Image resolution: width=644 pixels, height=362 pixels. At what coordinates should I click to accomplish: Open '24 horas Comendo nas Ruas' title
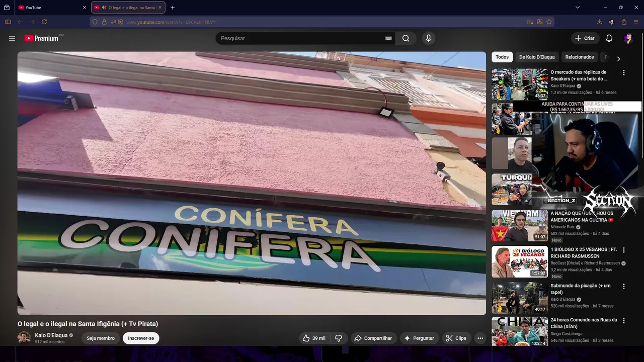(x=584, y=323)
